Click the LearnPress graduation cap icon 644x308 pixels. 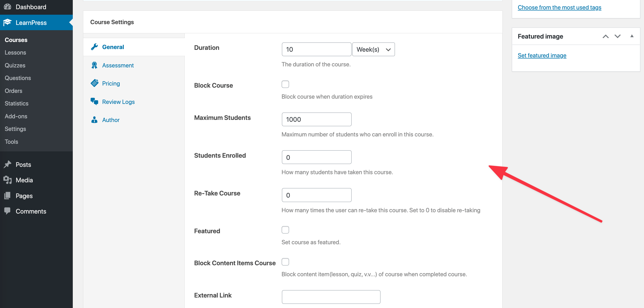[8, 23]
